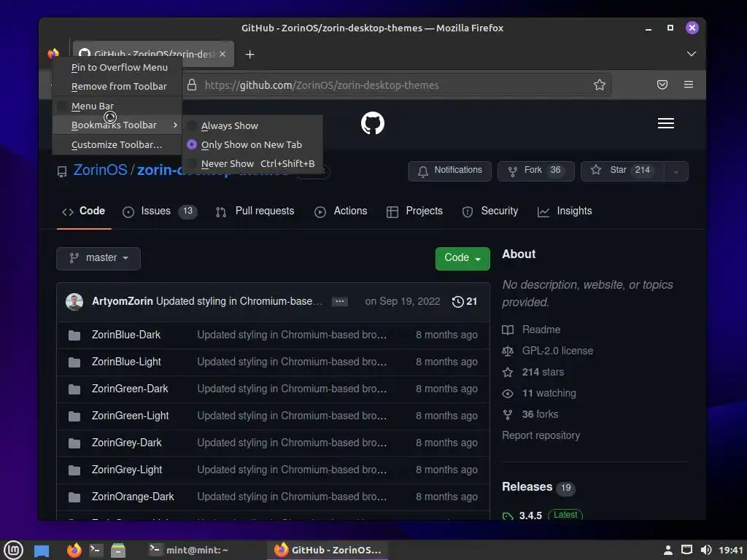Click the forks icon in About

click(x=508, y=415)
